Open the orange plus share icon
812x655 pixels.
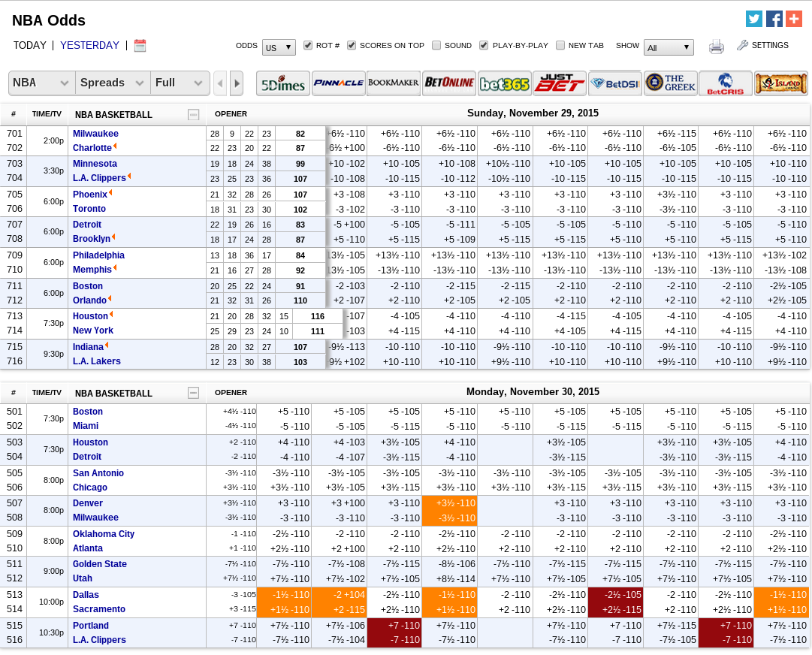(794, 19)
